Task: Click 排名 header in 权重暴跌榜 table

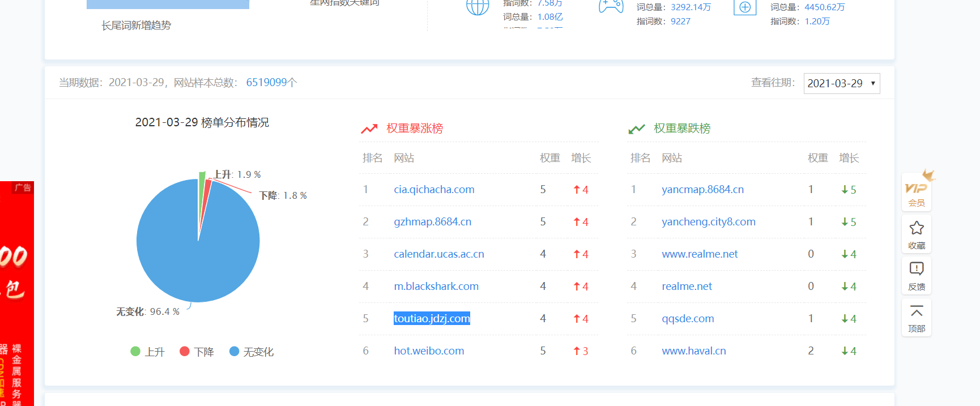Action: (640, 158)
